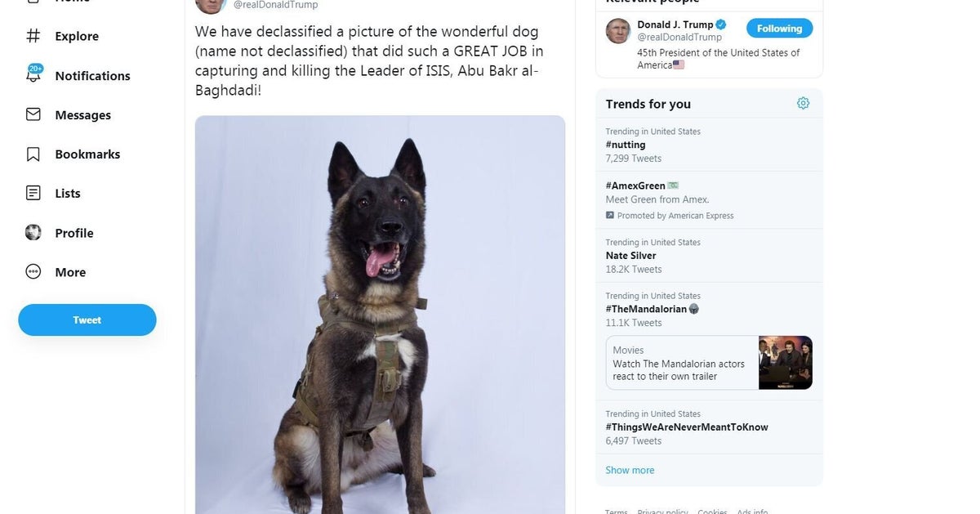Open the More ellipsis circle icon
Image resolution: width=980 pixels, height=514 pixels.
click(x=33, y=272)
